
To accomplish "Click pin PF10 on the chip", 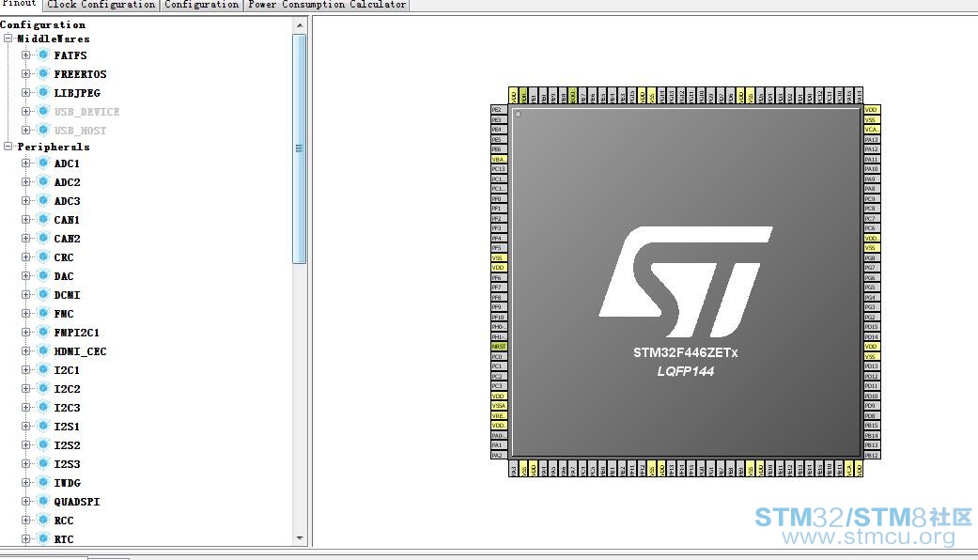I will click(499, 317).
